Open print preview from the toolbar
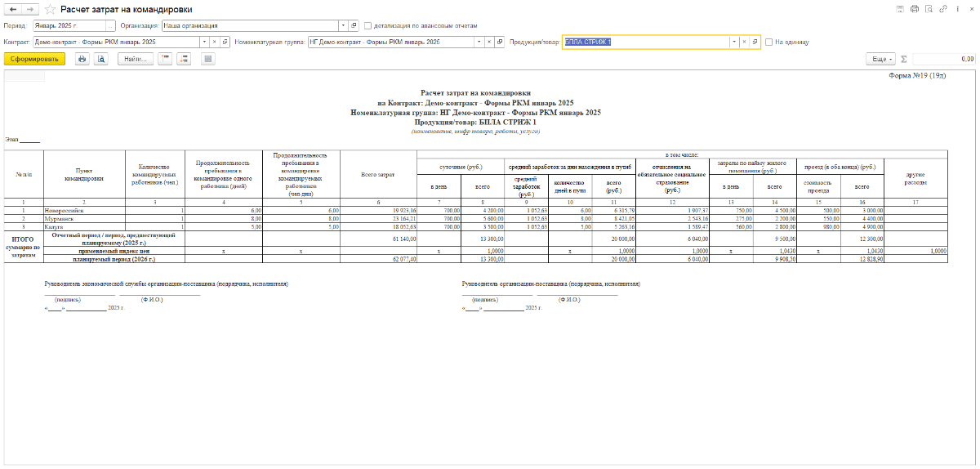The image size is (980, 469). coord(100,59)
